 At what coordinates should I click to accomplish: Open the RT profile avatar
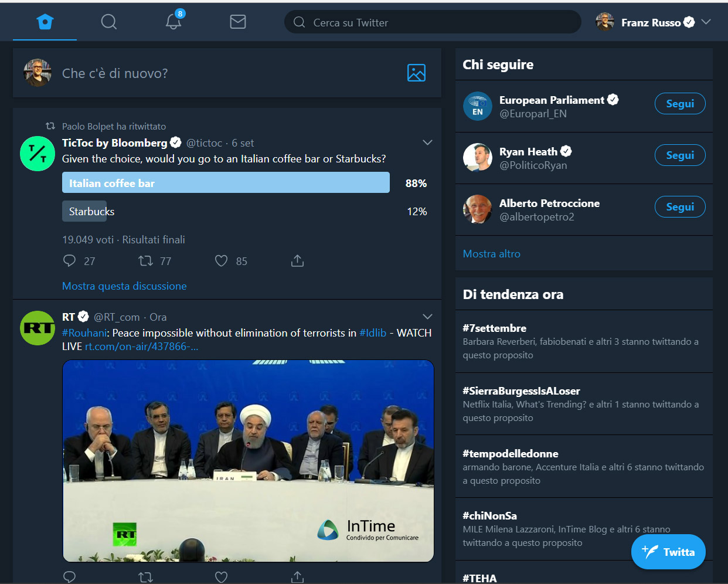38,328
